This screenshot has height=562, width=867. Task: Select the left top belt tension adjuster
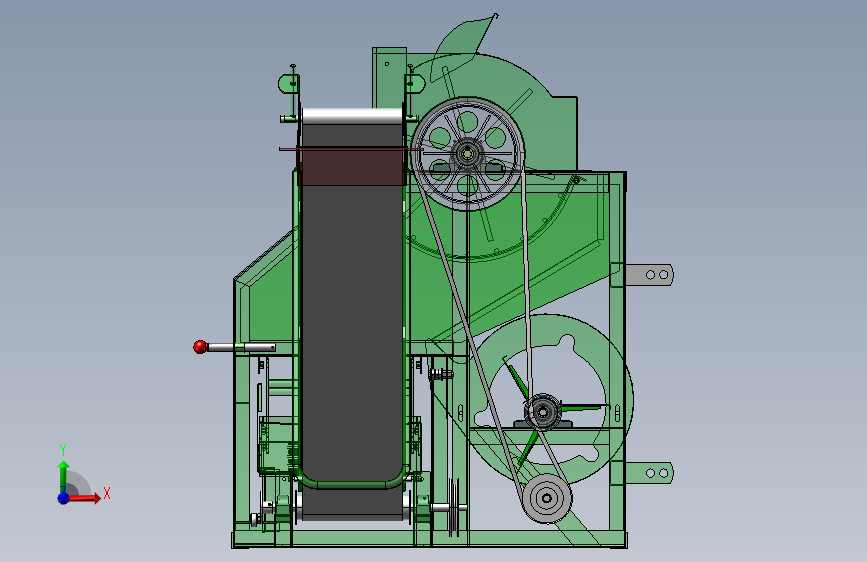point(290,93)
